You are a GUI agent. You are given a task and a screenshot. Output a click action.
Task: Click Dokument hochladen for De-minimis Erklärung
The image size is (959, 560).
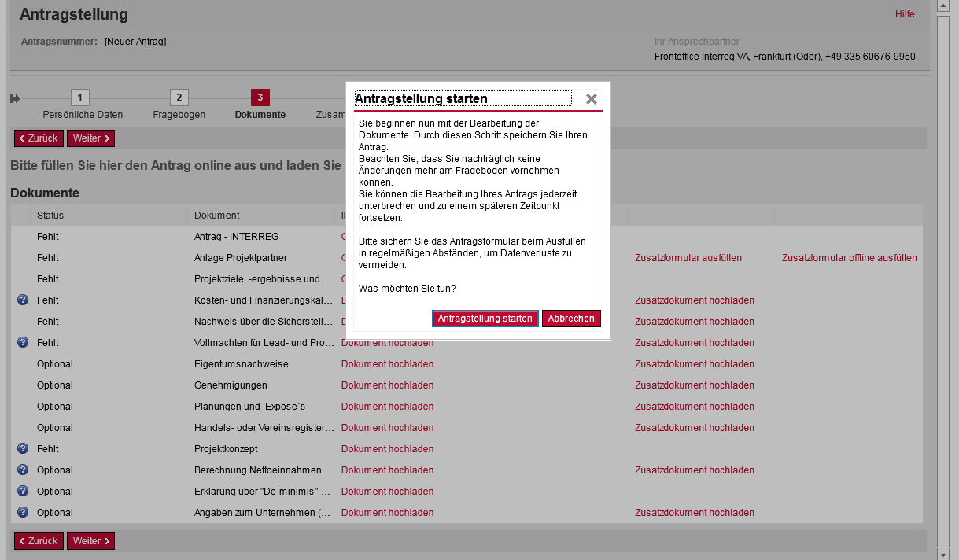tap(387, 492)
